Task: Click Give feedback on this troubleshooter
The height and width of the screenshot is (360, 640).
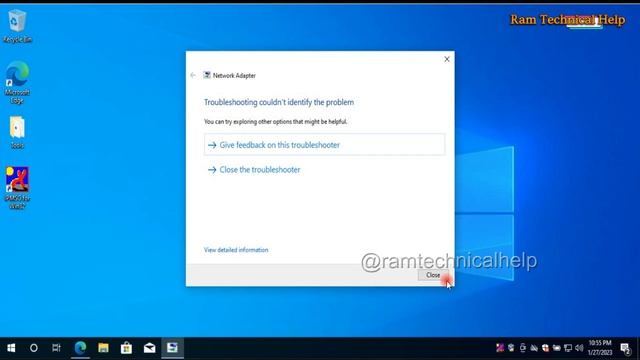Action: click(324, 145)
